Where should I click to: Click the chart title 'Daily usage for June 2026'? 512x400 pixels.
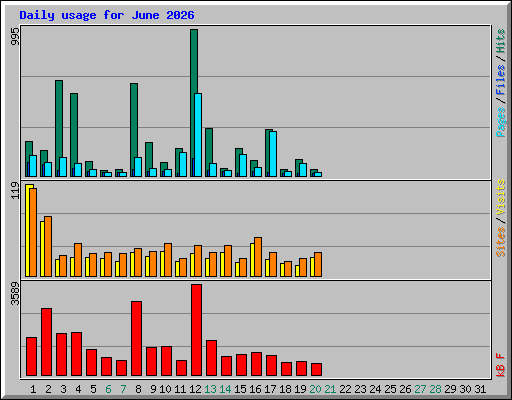point(107,15)
